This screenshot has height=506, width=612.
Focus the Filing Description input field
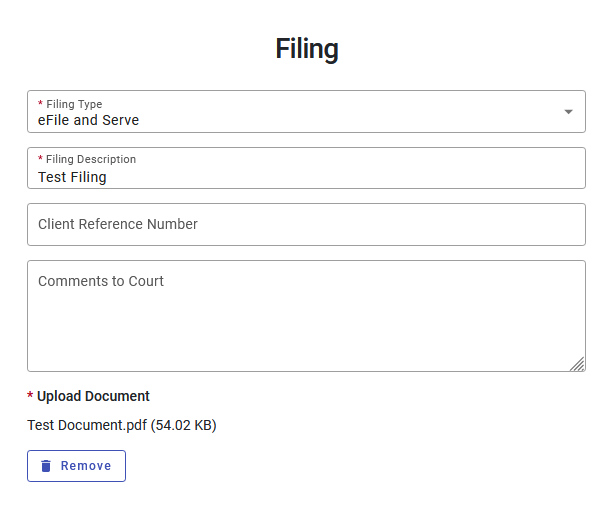pyautogui.click(x=306, y=168)
